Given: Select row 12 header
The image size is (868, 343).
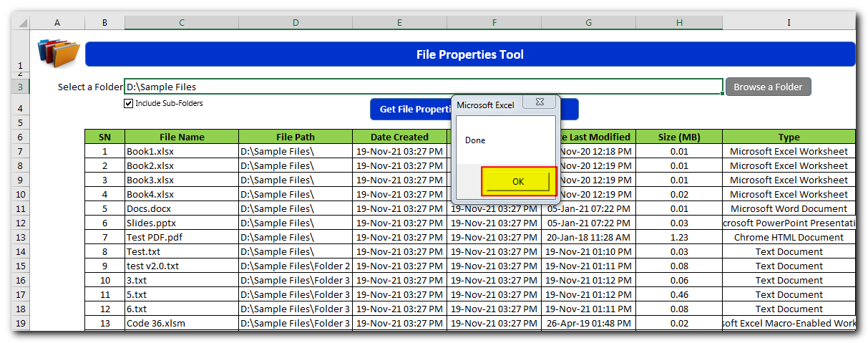Looking at the screenshot, I should 20,223.
